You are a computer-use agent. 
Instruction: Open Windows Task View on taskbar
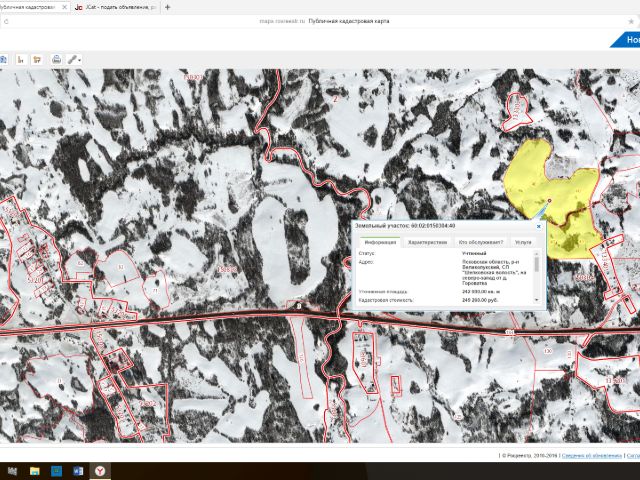(x=12, y=471)
